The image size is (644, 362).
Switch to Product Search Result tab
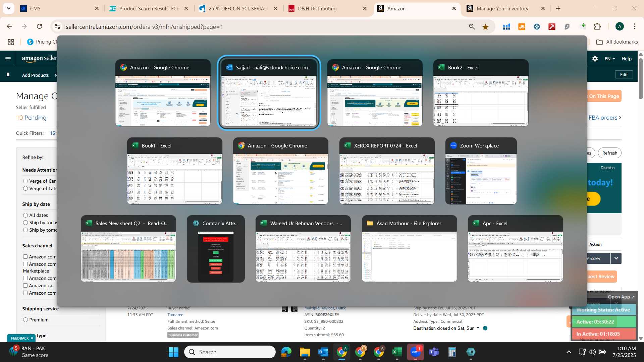pyautogui.click(x=149, y=8)
